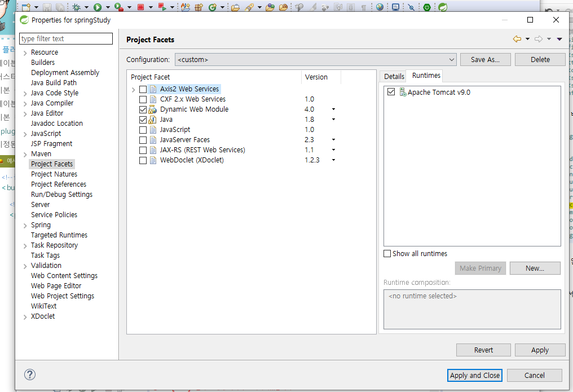Click the Delete configuration button
573x392 pixels.
coord(540,60)
